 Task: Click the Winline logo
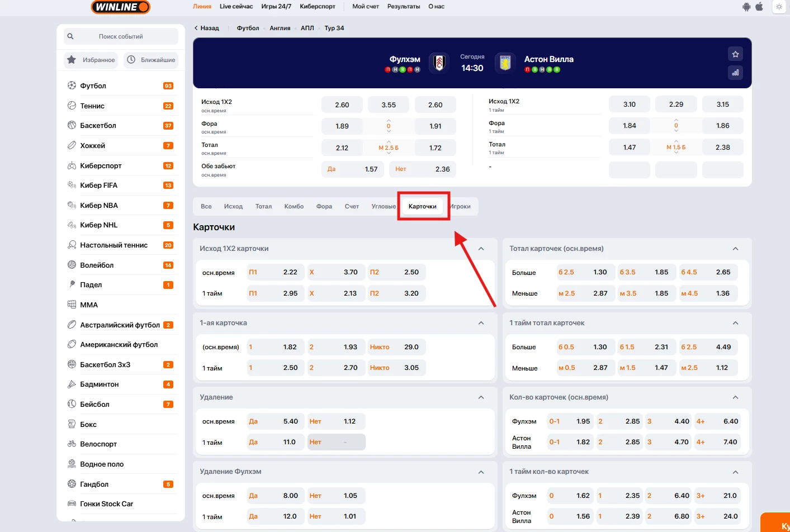120,7
